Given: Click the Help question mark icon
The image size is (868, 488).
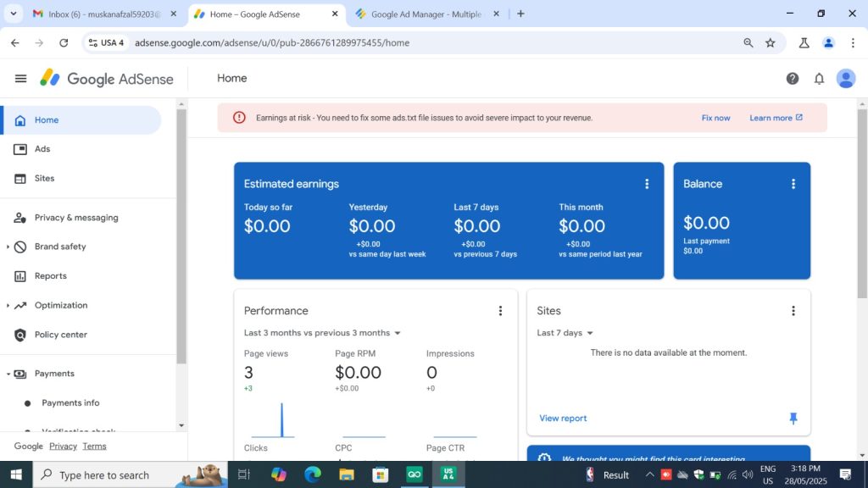Looking at the screenshot, I should coord(792,79).
